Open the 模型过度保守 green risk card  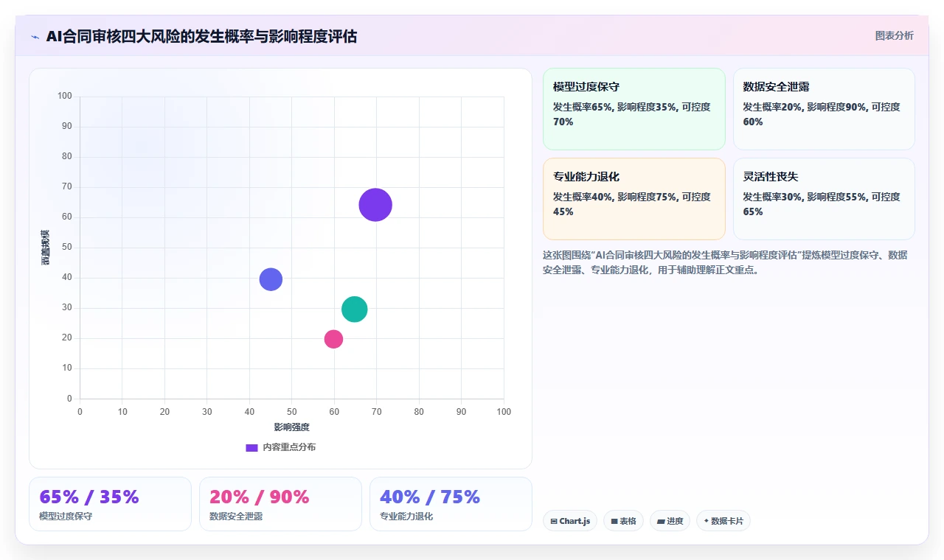tap(634, 109)
